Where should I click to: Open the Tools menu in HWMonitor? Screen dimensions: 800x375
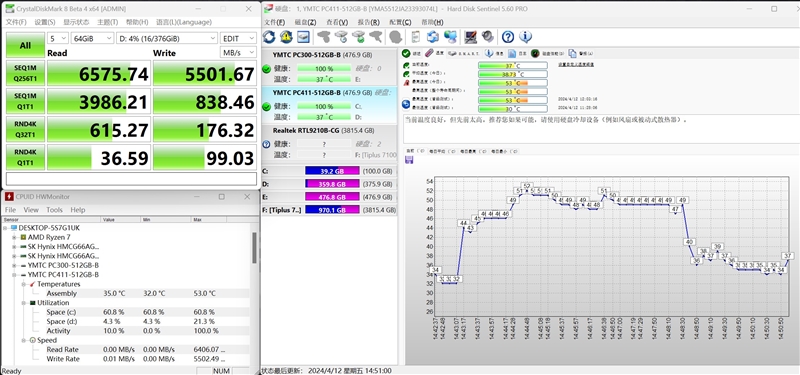tap(54, 210)
